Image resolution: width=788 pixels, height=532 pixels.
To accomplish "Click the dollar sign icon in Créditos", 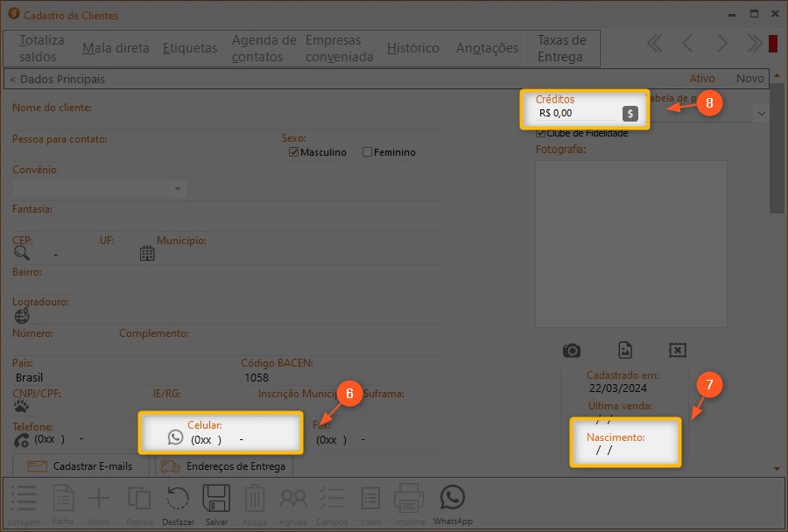I will point(630,113).
